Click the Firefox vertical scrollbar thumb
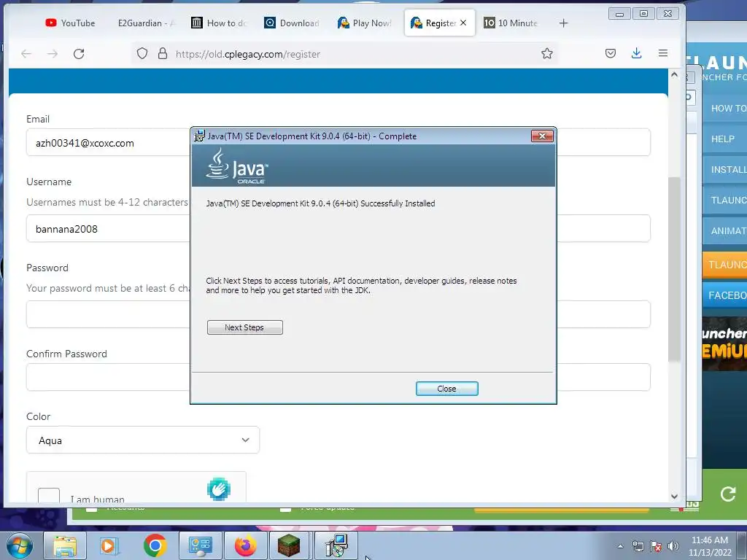This screenshot has height=560, width=747. click(674, 269)
